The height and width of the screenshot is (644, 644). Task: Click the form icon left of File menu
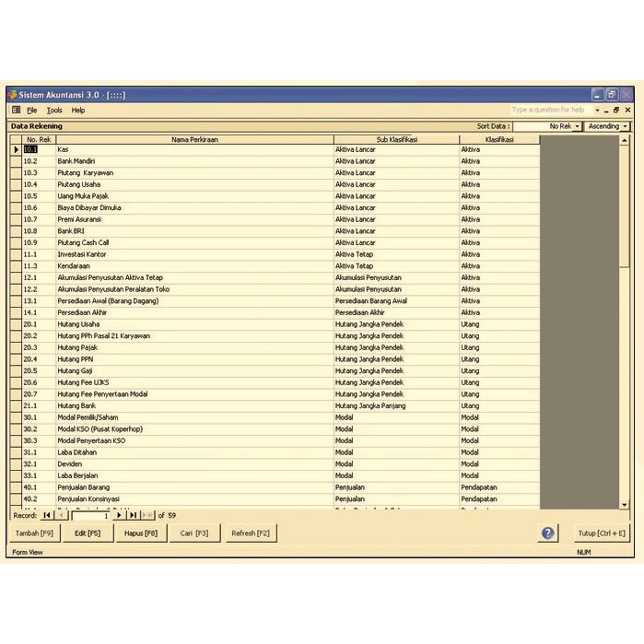click(16, 110)
